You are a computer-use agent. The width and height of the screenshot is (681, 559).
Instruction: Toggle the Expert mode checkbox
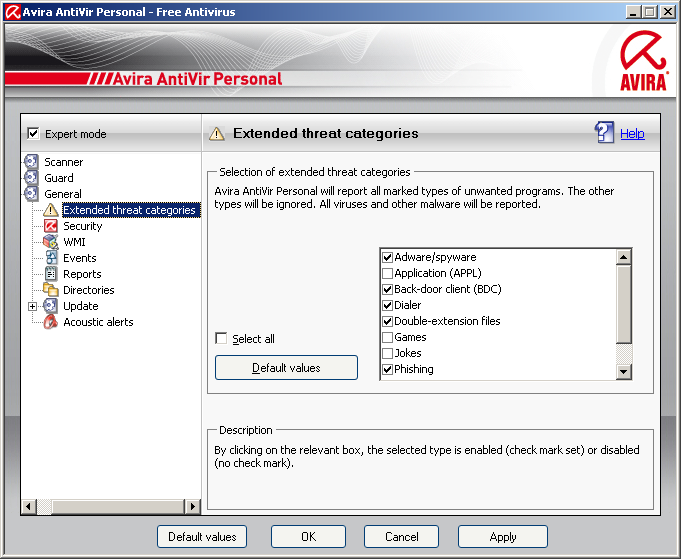(x=33, y=133)
